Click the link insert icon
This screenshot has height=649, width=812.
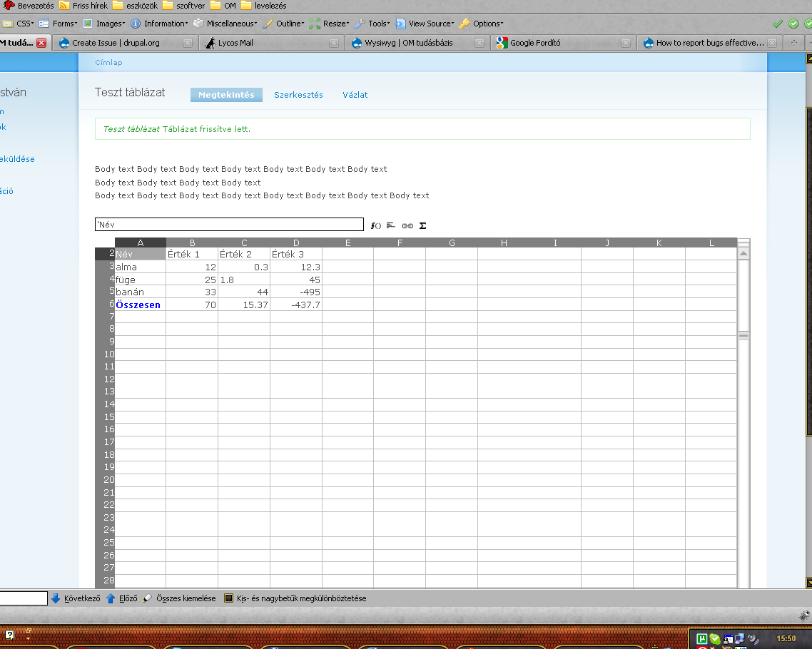click(407, 225)
